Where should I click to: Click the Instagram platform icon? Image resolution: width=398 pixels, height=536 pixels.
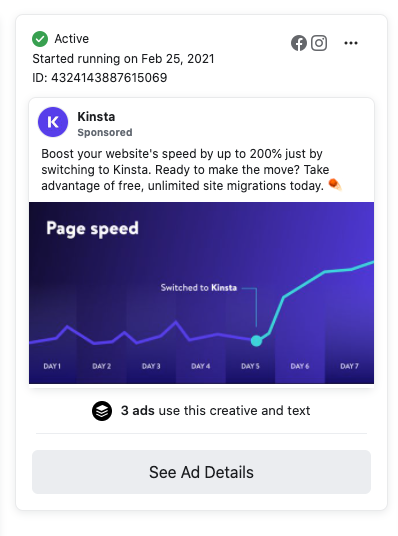click(319, 43)
